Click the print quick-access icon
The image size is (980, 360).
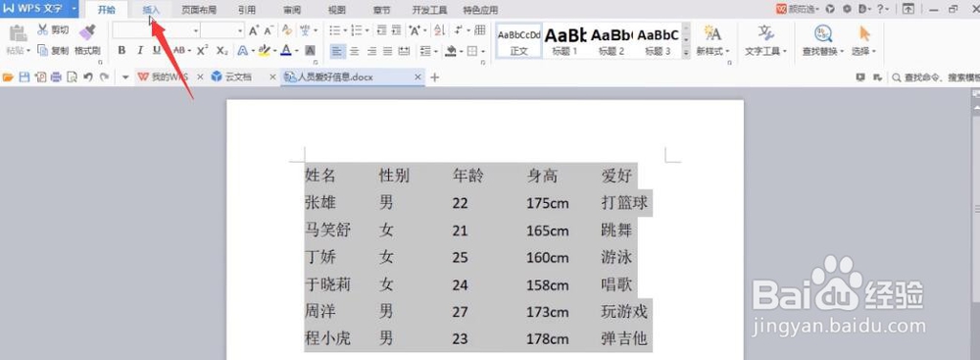(56, 77)
